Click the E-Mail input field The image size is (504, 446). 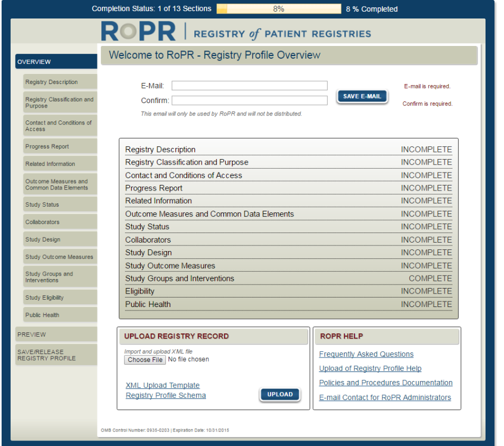249,86
